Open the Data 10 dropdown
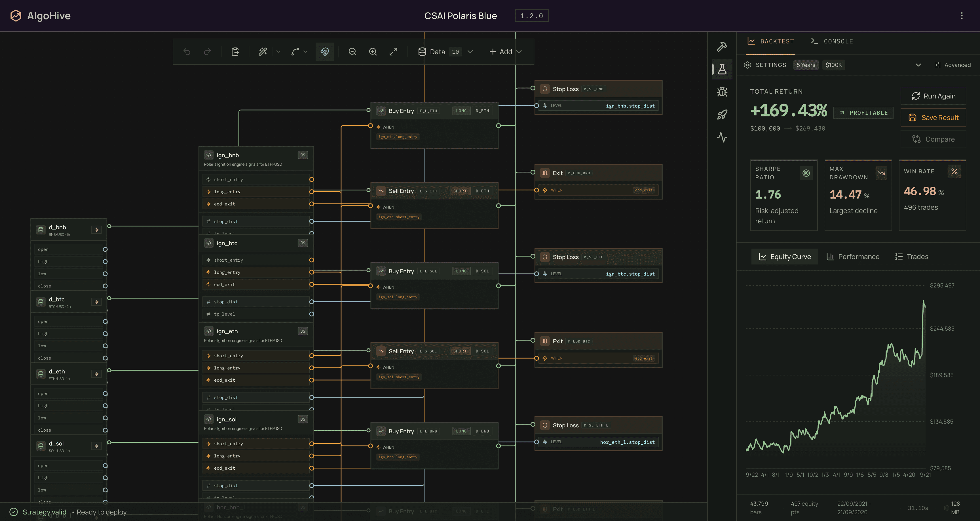The height and width of the screenshot is (521, 980). pos(445,52)
